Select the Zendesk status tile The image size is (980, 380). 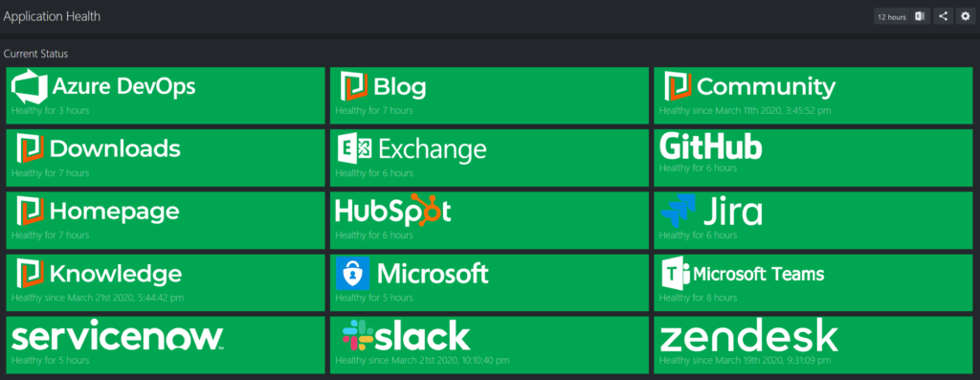[813, 345]
